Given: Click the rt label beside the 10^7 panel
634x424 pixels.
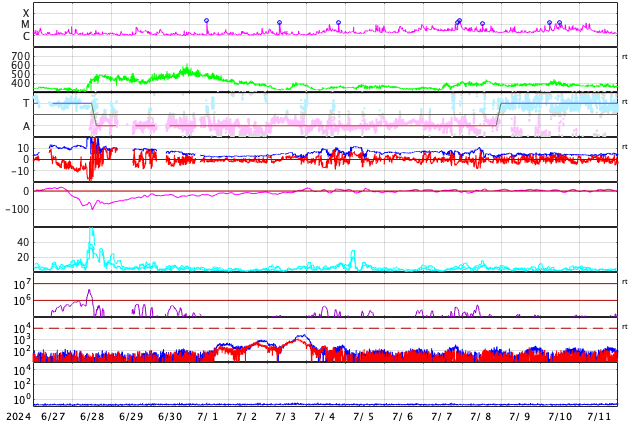Looking at the screenshot, I should [x=624, y=281].
